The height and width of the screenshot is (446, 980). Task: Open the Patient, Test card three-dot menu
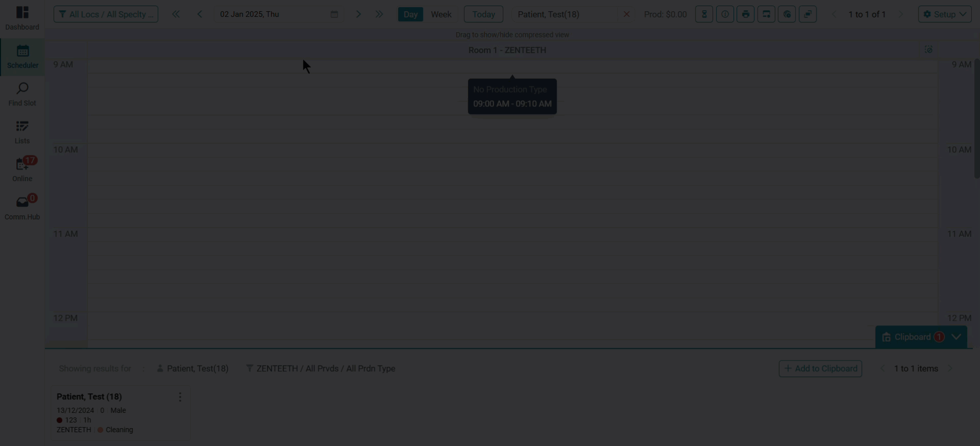(180, 397)
